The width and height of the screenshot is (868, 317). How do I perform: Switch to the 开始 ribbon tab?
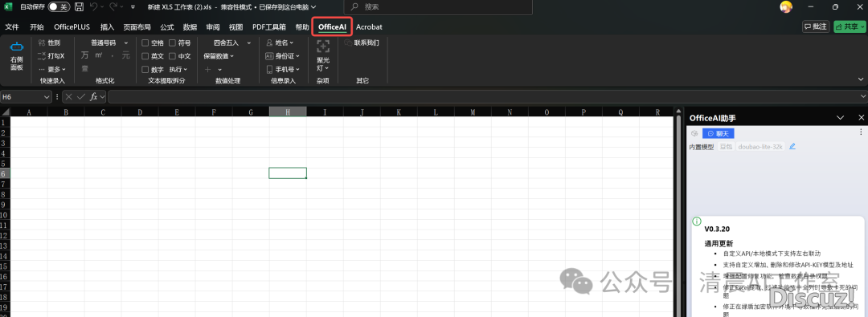tap(36, 27)
